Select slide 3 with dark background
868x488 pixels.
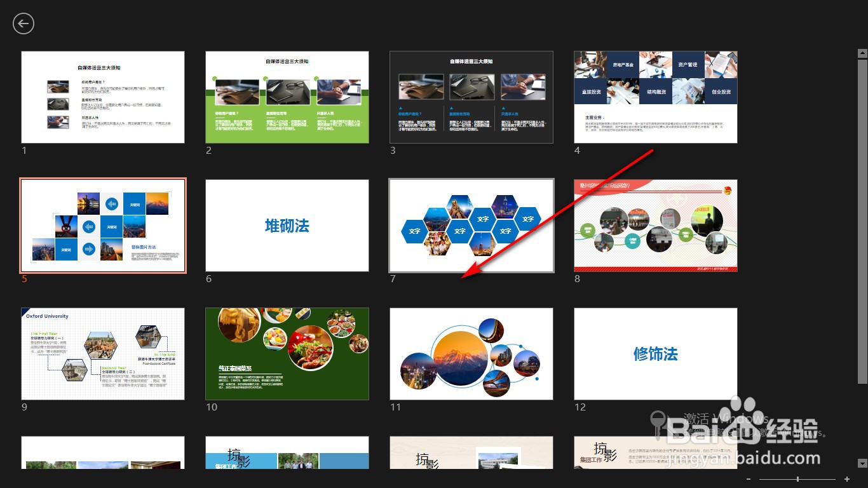coord(471,97)
